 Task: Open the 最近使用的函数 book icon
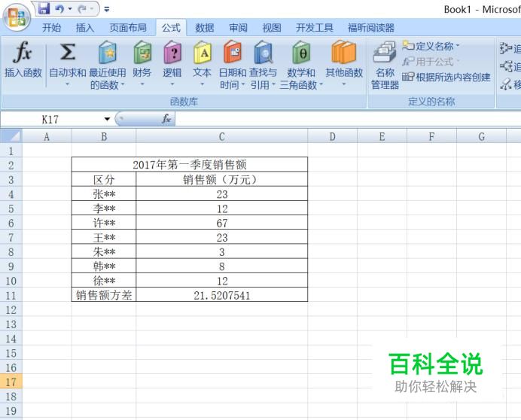pos(108,53)
